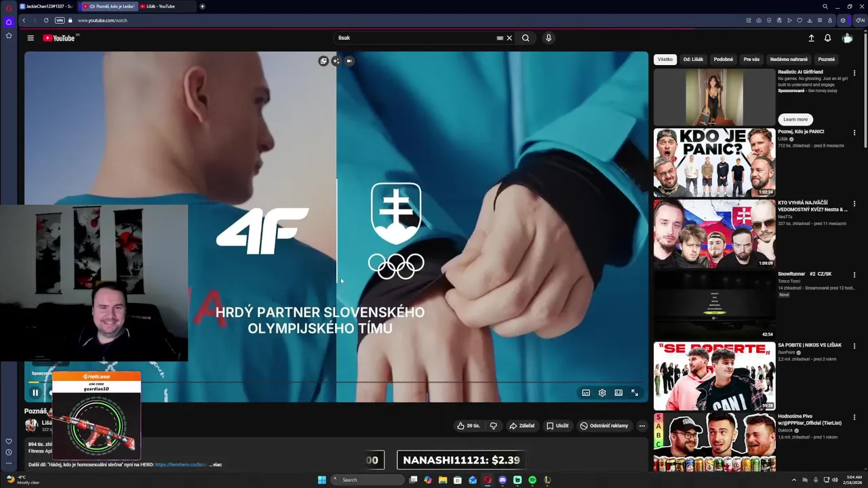Pause the video
Image resolution: width=868 pixels, height=488 pixels.
click(35, 392)
